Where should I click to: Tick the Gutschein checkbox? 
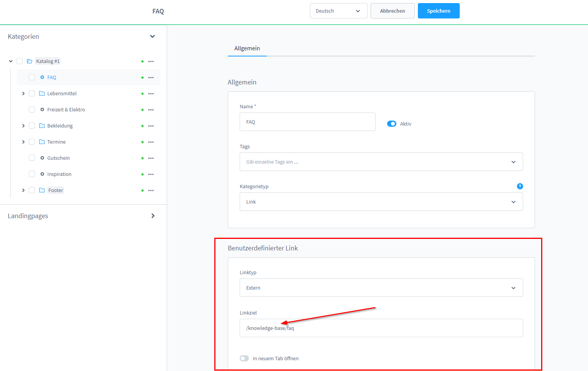coord(32,158)
